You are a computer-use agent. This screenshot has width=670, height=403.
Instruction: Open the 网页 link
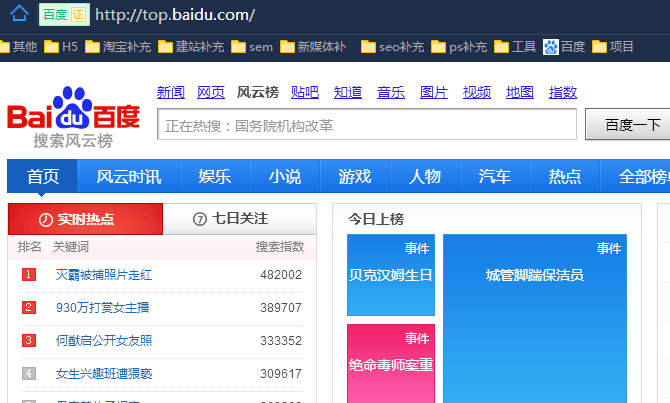211,92
